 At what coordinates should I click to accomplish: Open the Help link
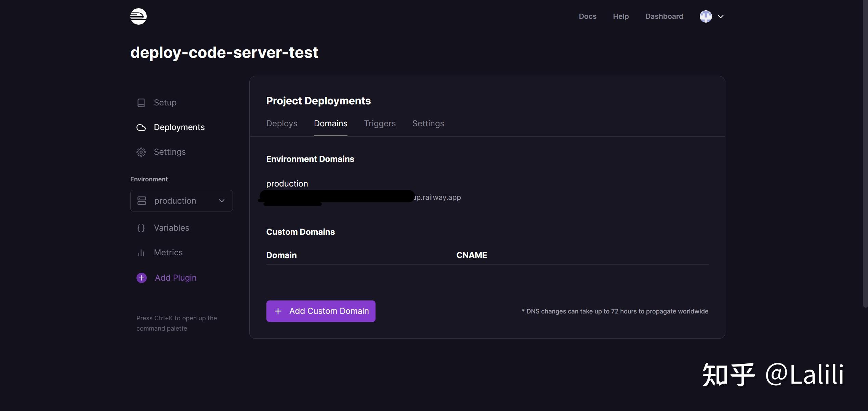click(x=620, y=16)
